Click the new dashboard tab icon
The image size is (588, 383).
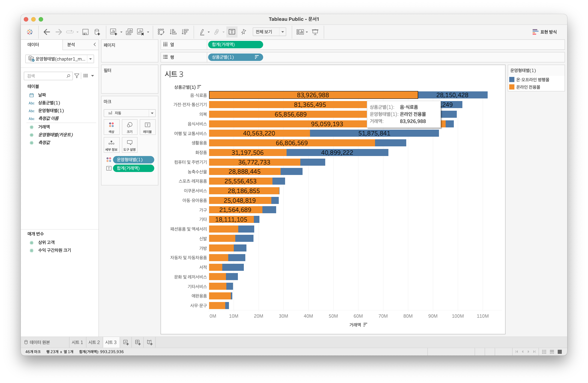pyautogui.click(x=138, y=342)
